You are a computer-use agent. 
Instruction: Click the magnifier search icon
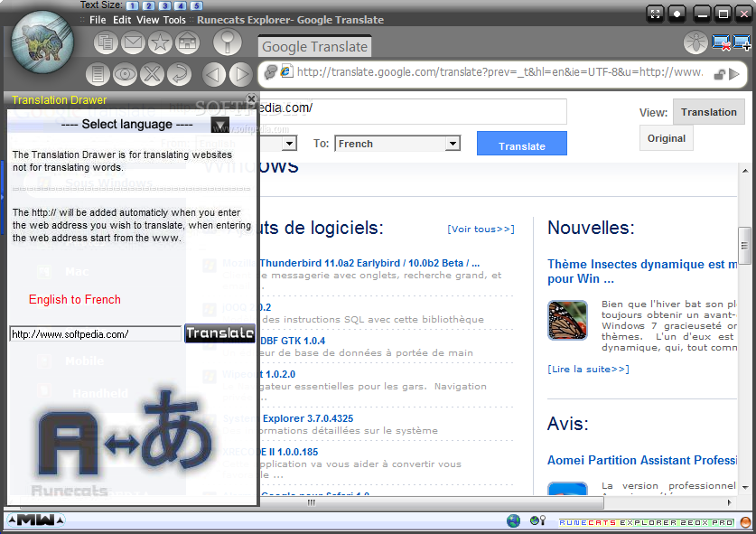click(x=227, y=42)
